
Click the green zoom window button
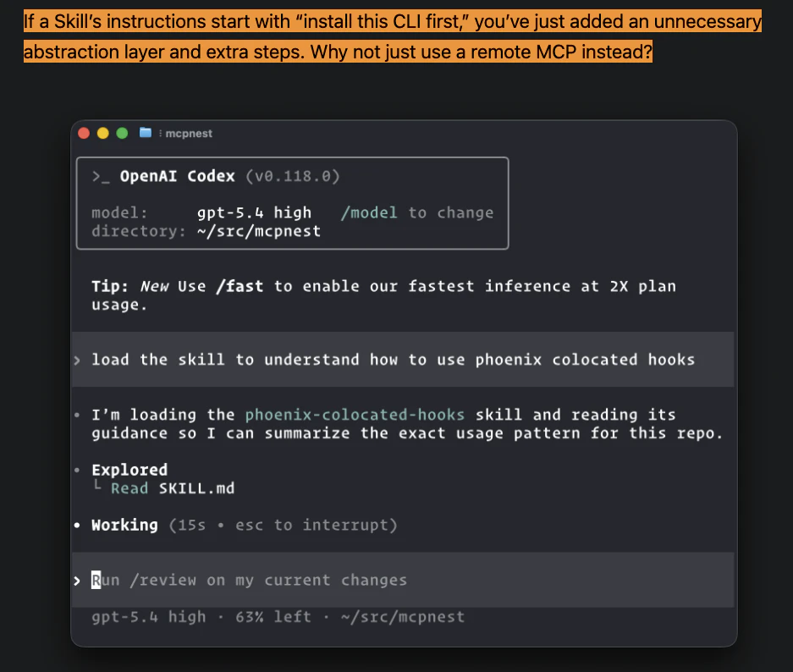123,133
